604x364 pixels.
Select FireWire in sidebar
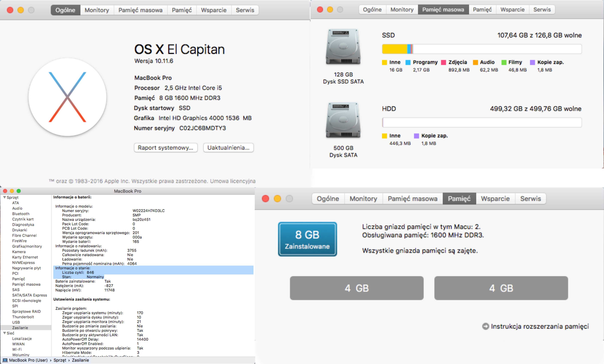point(19,241)
